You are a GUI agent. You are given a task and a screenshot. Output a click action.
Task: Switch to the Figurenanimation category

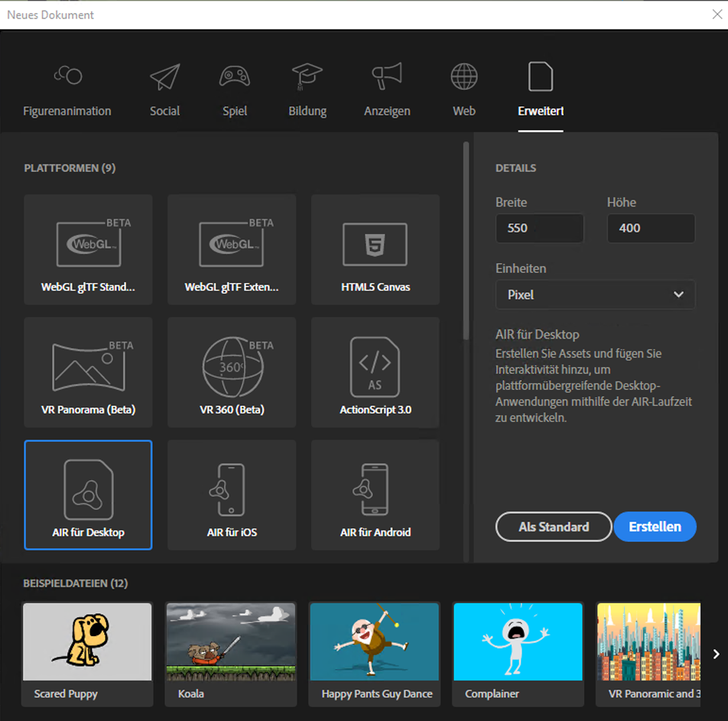point(67,88)
